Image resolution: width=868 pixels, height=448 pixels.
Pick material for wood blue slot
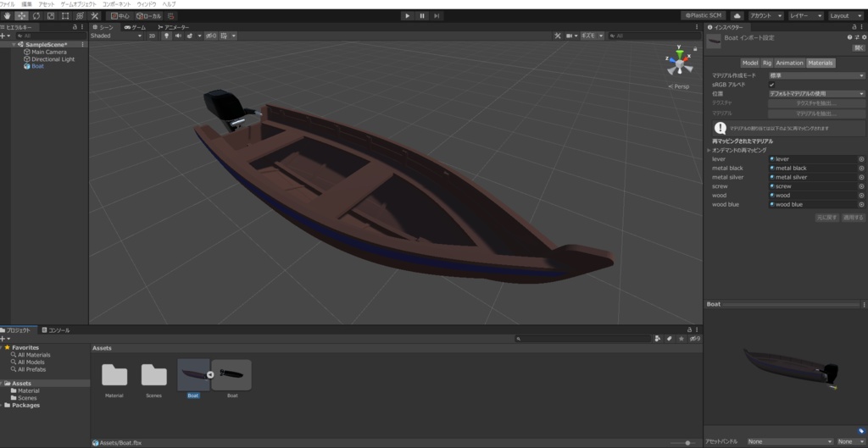click(861, 205)
